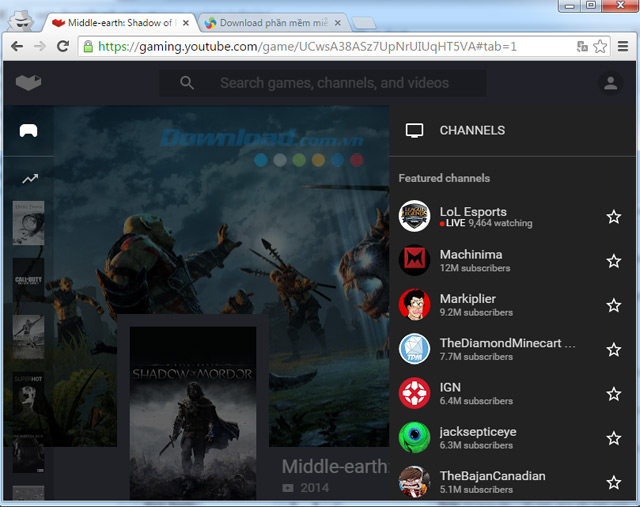Open Markiplier channel avatar

414,305
